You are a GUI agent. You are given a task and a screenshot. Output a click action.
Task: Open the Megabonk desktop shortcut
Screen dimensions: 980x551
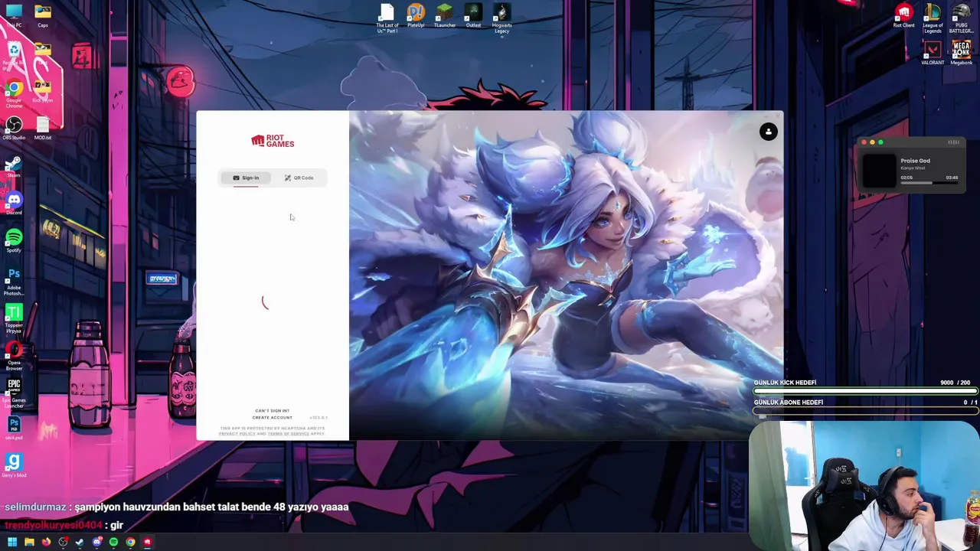[962, 54]
